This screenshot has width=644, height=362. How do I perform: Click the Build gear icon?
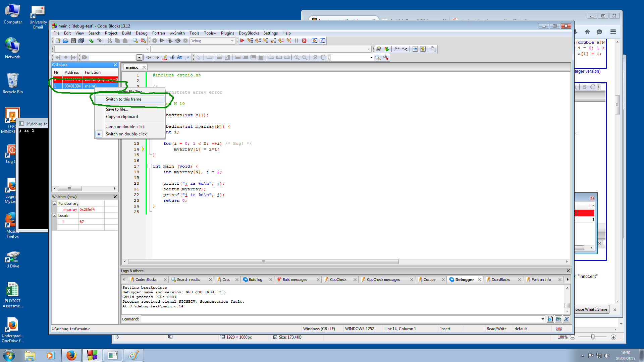click(x=155, y=41)
